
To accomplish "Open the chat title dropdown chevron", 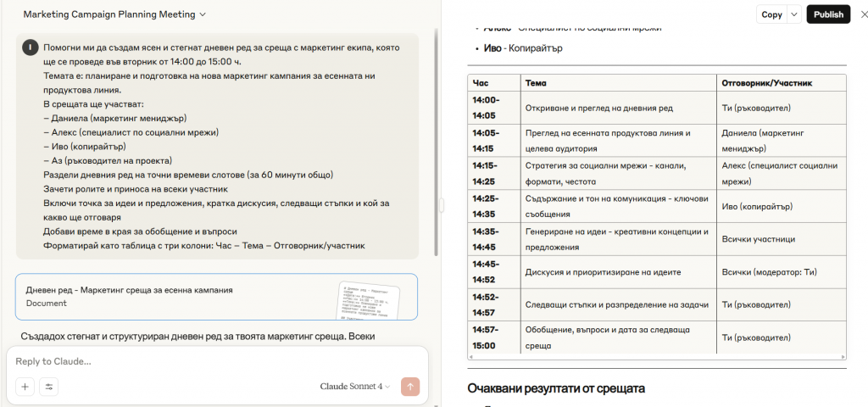I will click(203, 15).
